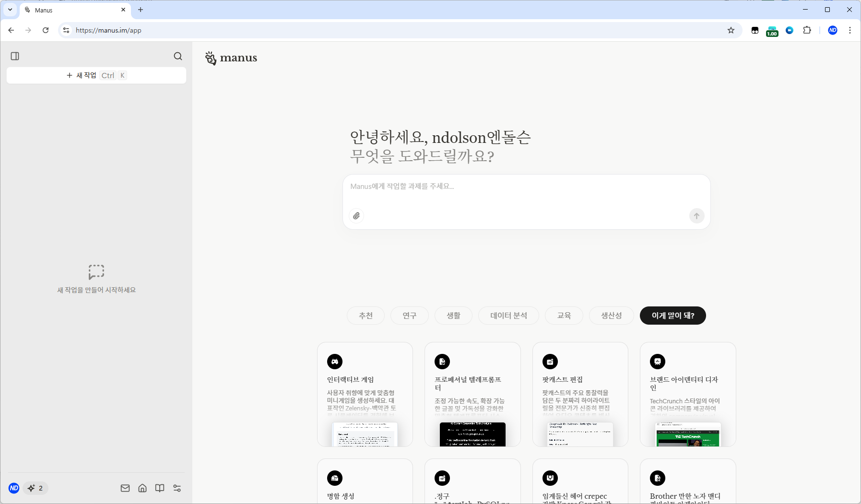This screenshot has width=861, height=504.
Task: Focus the Manus task input field
Action: [526, 187]
